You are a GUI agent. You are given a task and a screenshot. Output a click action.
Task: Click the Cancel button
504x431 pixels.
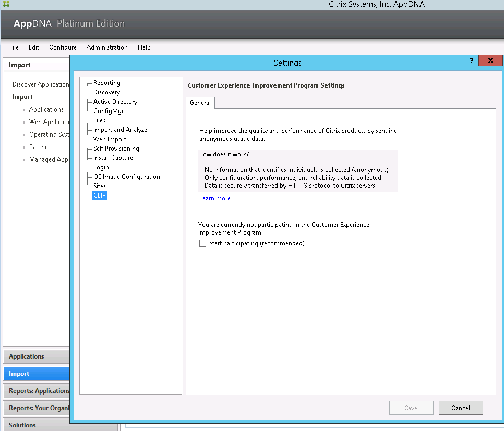click(x=460, y=408)
